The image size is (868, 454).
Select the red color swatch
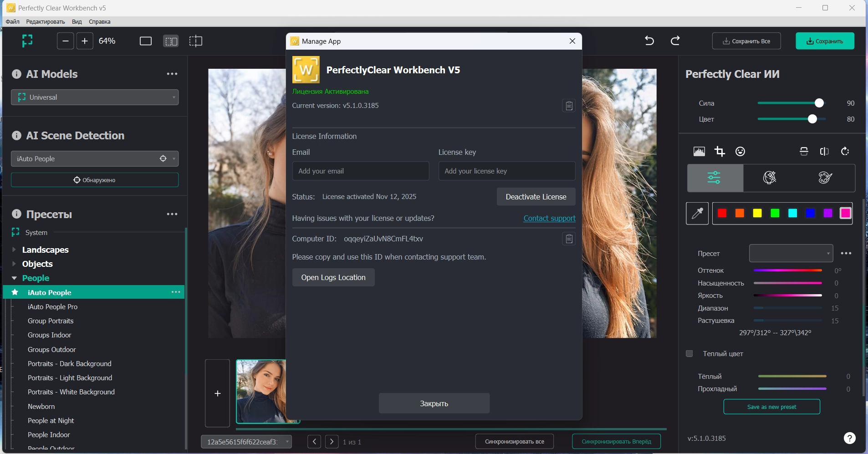pos(722,213)
